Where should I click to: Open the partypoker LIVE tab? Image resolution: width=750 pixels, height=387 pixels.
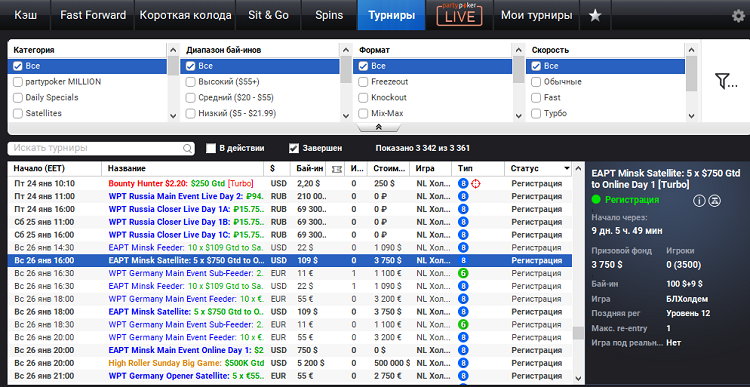pos(459,15)
